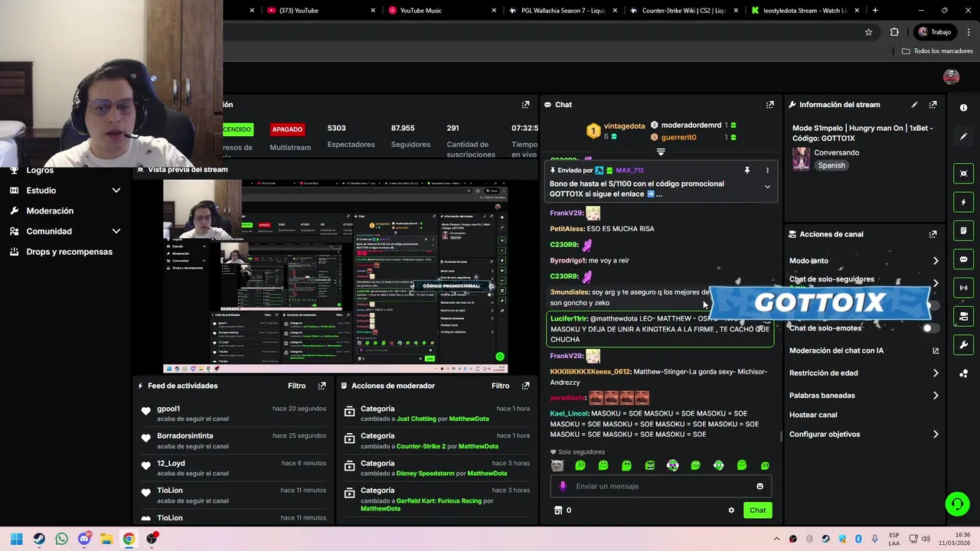Switch to the (373) YouTube tab
Viewport: 980px width, 551px height.
pyautogui.click(x=322, y=11)
